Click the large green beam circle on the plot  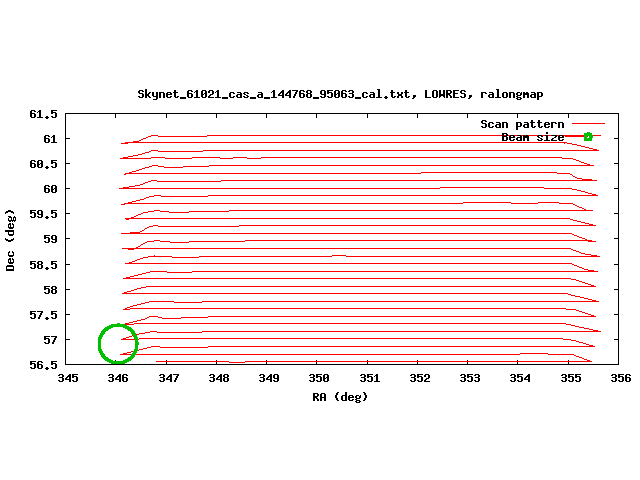[x=118, y=344]
